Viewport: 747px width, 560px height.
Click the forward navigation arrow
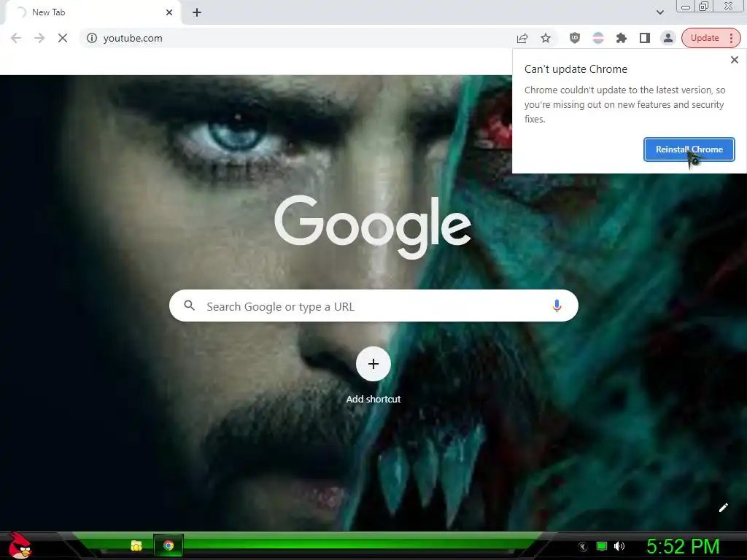click(x=39, y=38)
